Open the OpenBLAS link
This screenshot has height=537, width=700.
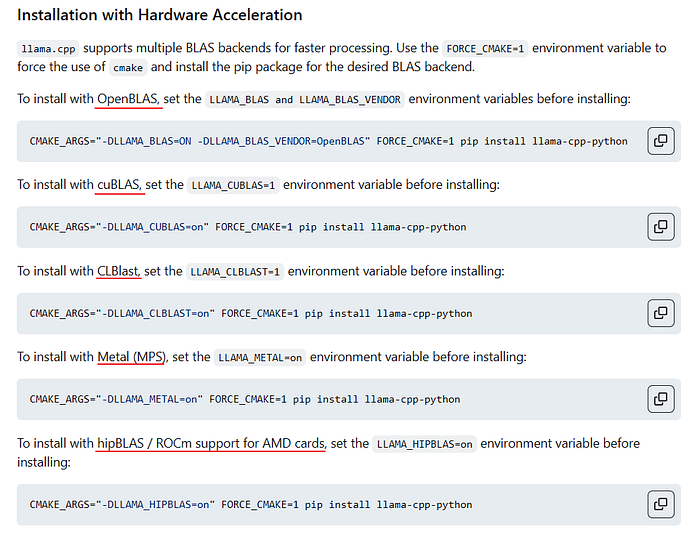point(127,99)
